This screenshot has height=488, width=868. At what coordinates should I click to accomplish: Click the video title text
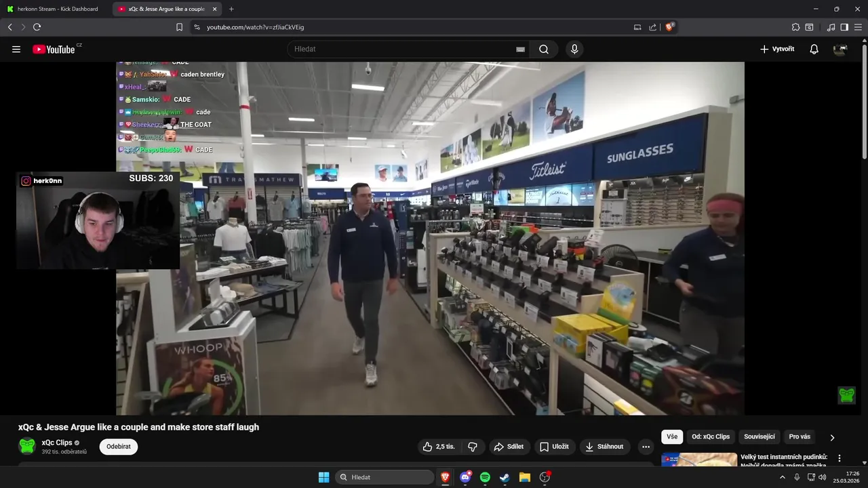coord(138,427)
